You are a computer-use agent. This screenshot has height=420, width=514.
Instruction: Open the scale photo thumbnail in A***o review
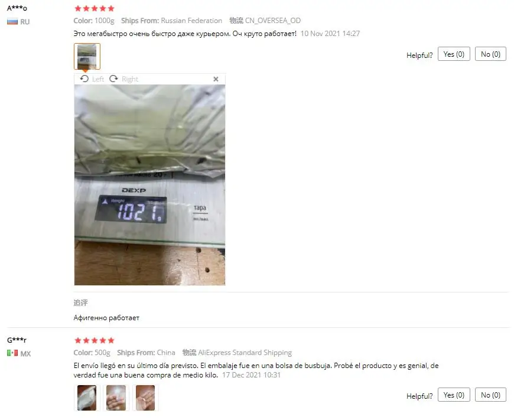pos(87,56)
